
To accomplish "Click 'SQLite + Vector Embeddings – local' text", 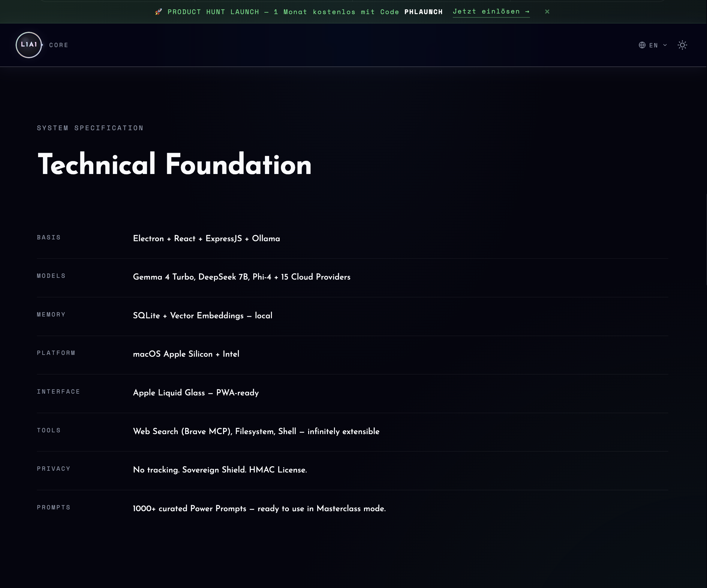I will 203,315.
